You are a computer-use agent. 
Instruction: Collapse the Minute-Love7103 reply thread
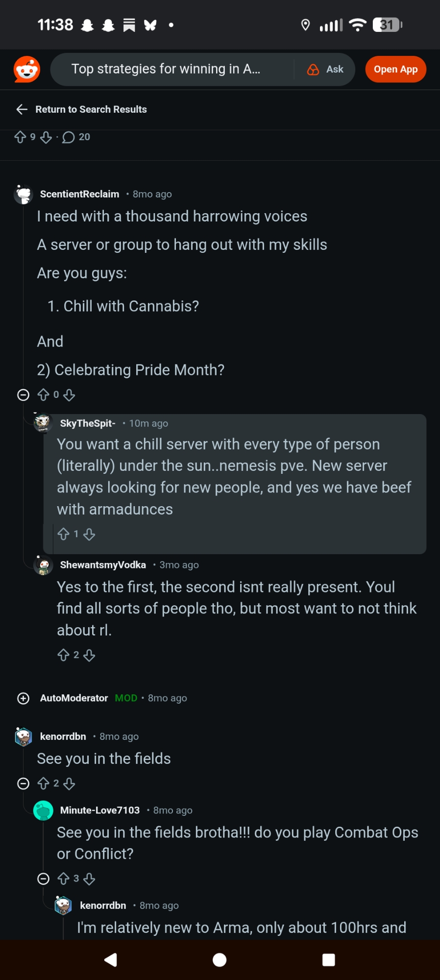tap(44, 879)
